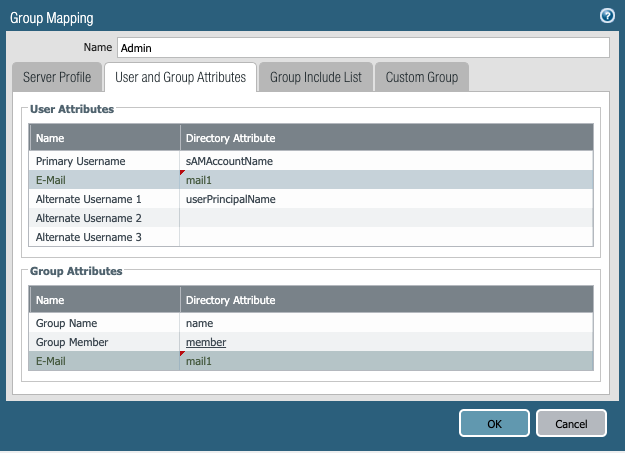Select the user E-Mail mail1 attribute cell

click(386, 180)
